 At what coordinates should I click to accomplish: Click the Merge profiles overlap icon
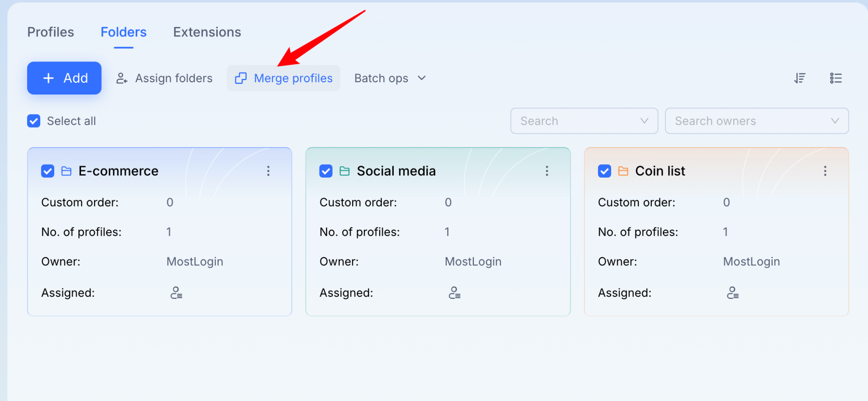click(241, 78)
